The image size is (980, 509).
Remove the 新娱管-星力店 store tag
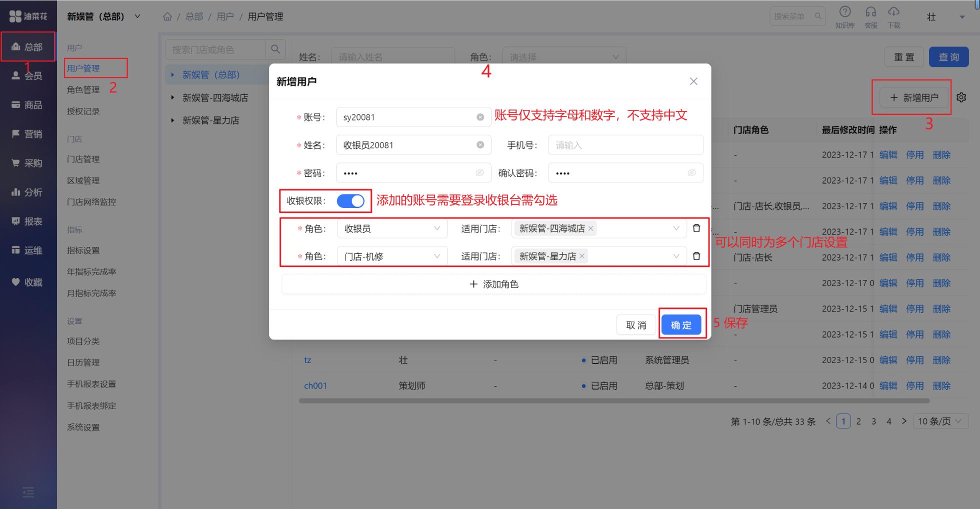[x=582, y=256]
